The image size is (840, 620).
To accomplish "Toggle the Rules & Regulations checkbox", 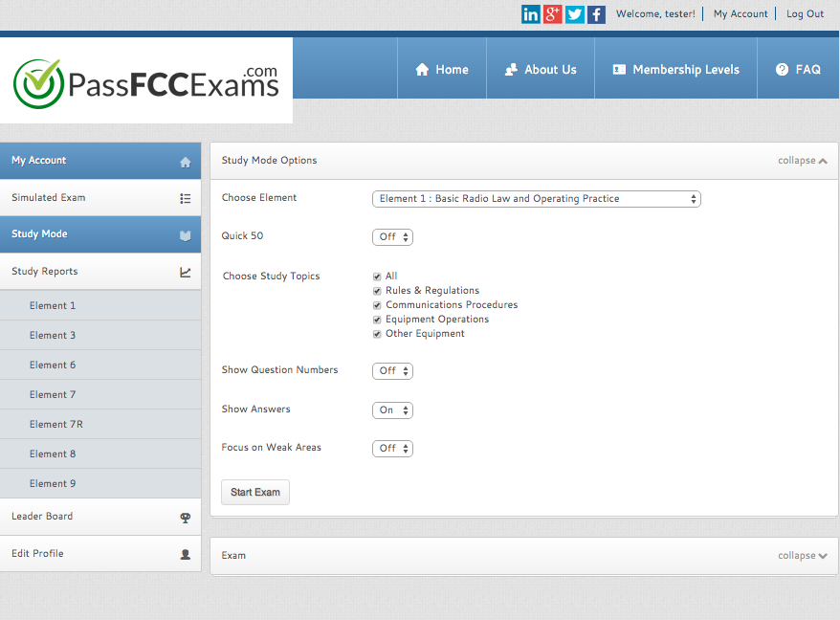I will point(377,291).
